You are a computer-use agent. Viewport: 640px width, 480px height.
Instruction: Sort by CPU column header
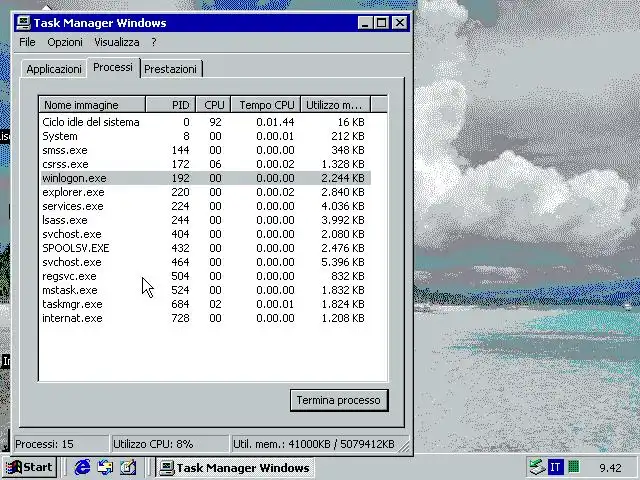coord(213,105)
